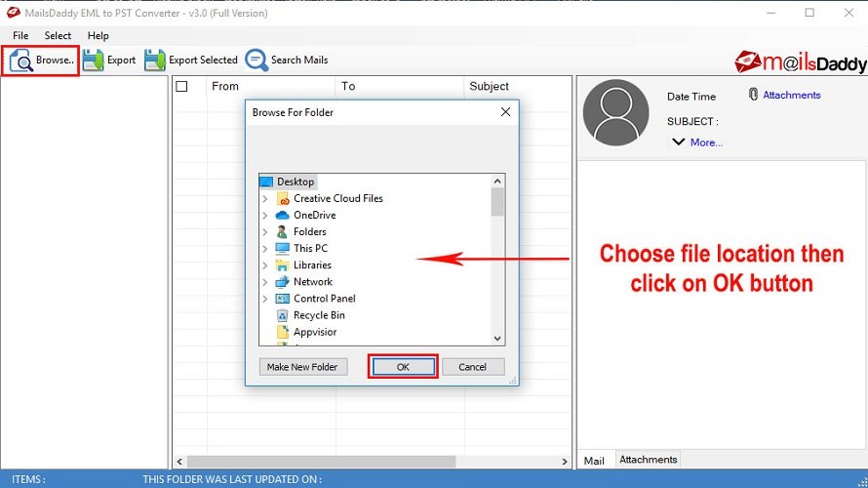
Task: Click the Folders user icon
Action: 282,231
